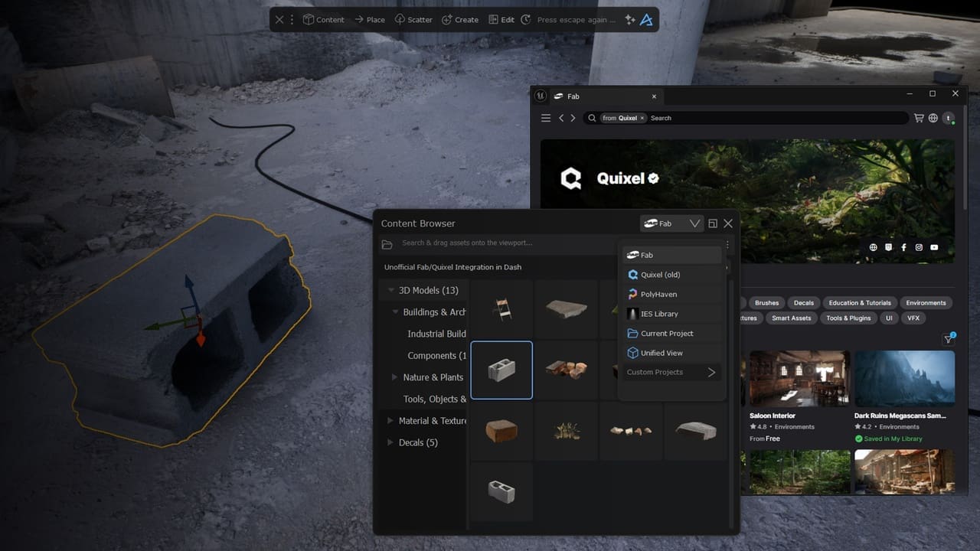Close the Dash toolbar with the X icon
The image size is (980, 551).
pos(279,20)
